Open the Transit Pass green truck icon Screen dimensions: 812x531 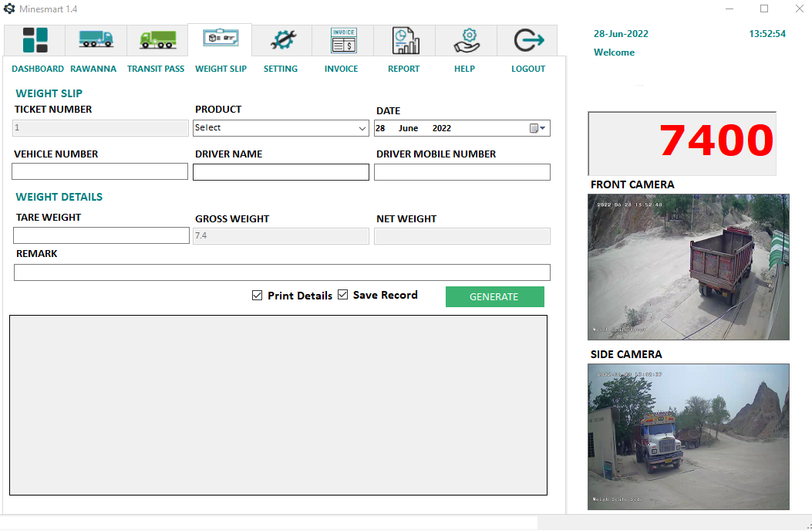[158, 40]
